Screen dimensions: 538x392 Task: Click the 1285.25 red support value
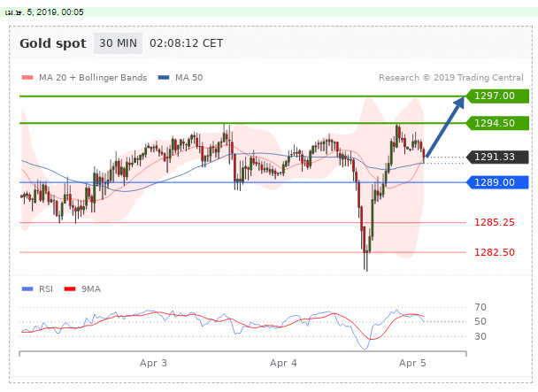495,222
